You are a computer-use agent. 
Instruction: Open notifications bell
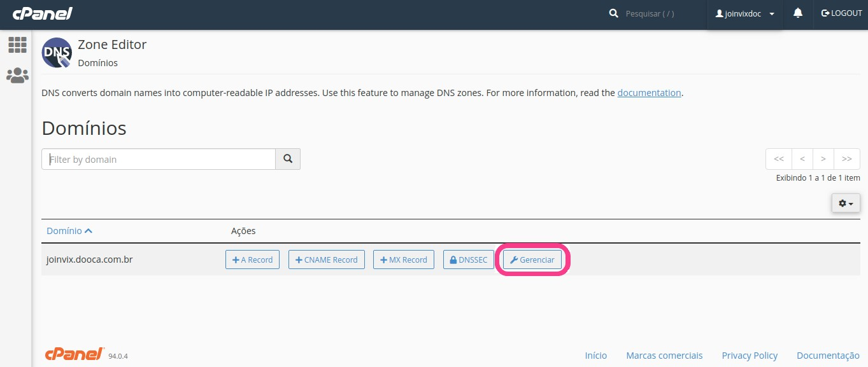(798, 13)
